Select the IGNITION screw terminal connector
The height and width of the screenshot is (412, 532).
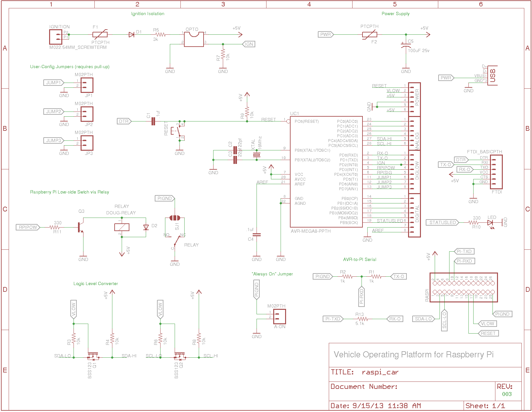tap(56, 37)
